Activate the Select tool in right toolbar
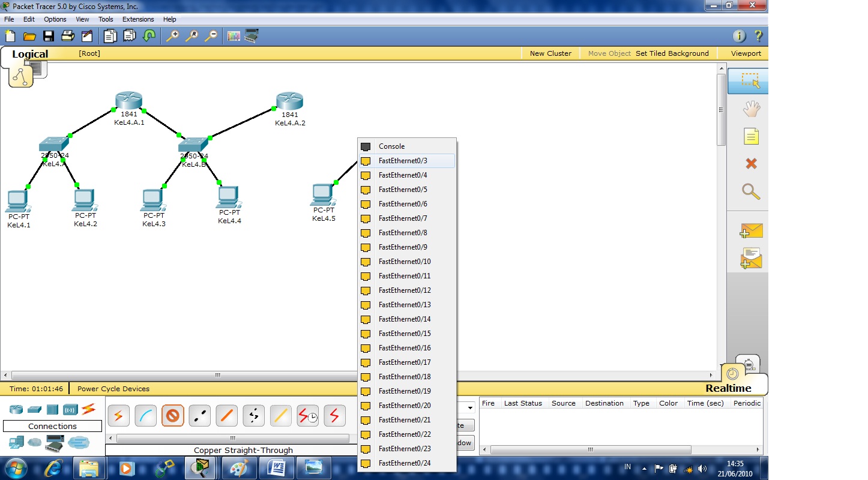 pos(749,80)
